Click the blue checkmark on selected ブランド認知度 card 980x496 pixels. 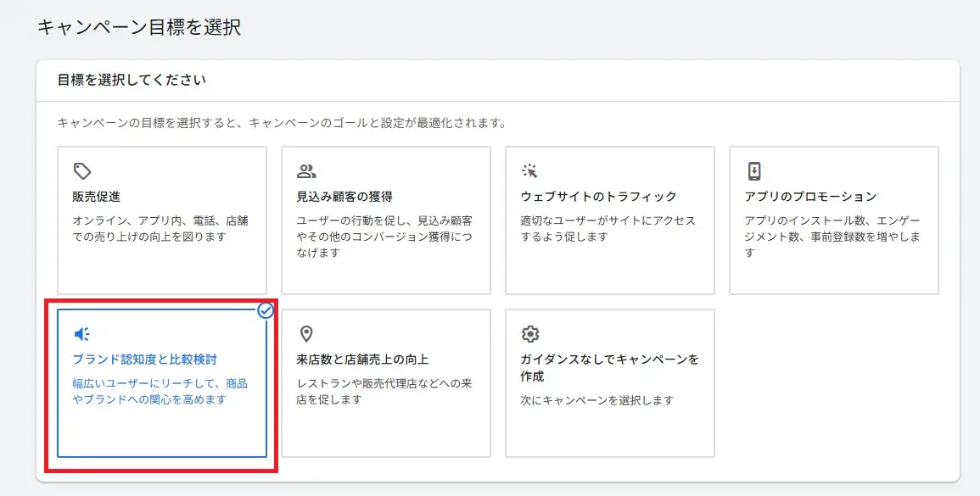[266, 310]
